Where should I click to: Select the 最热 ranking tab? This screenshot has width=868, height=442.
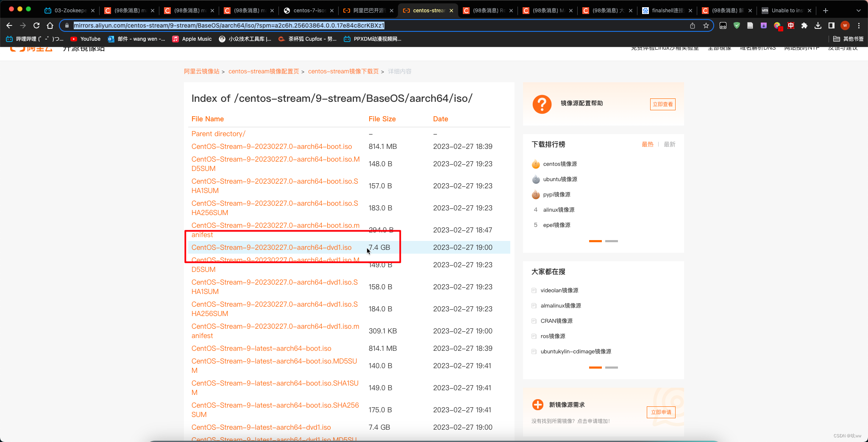pos(648,144)
